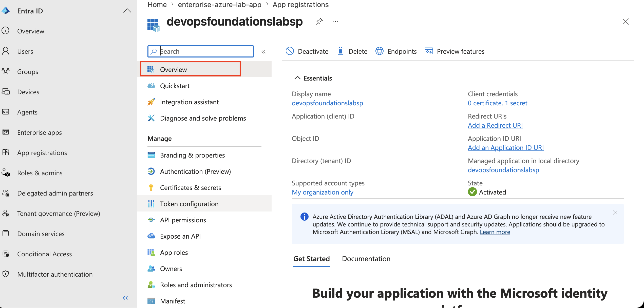This screenshot has height=308, width=644.
Task: Open App registrations breadcrumb
Action: coord(300,5)
